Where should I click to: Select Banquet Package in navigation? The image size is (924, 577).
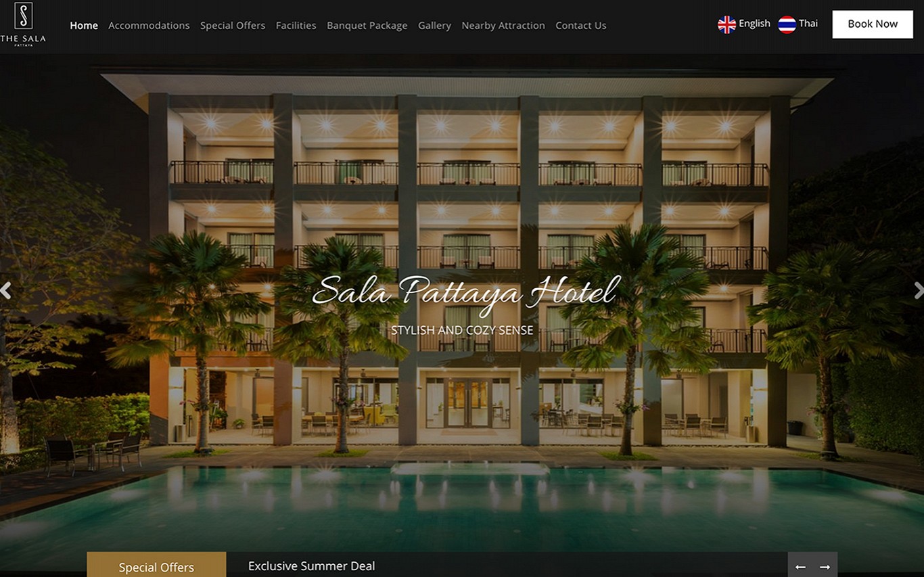pos(367,26)
